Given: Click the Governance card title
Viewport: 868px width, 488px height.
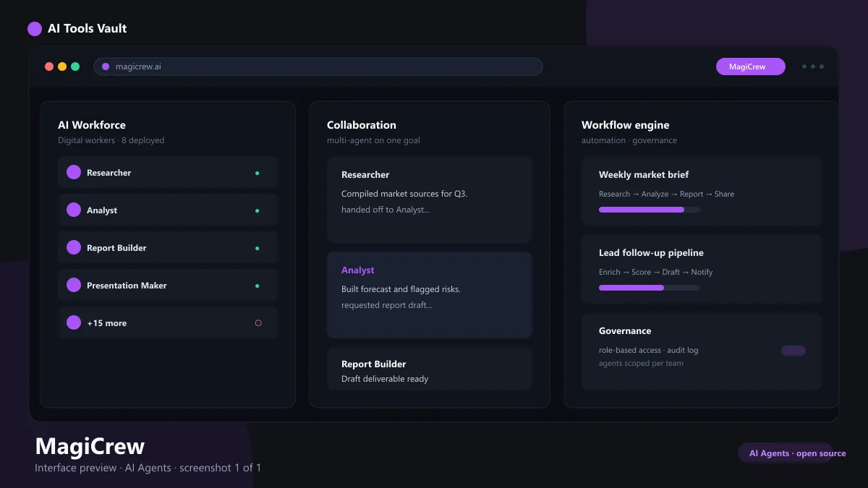Looking at the screenshot, I should pyautogui.click(x=625, y=331).
